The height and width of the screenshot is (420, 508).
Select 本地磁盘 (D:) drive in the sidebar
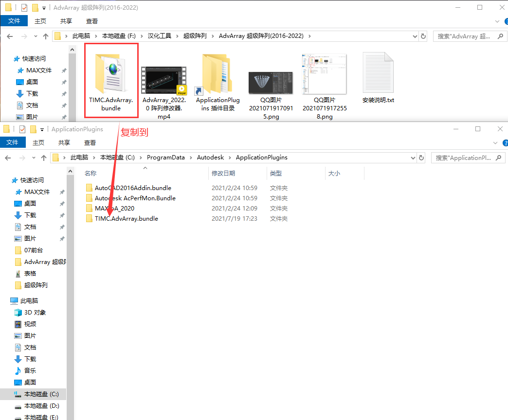[41, 406]
